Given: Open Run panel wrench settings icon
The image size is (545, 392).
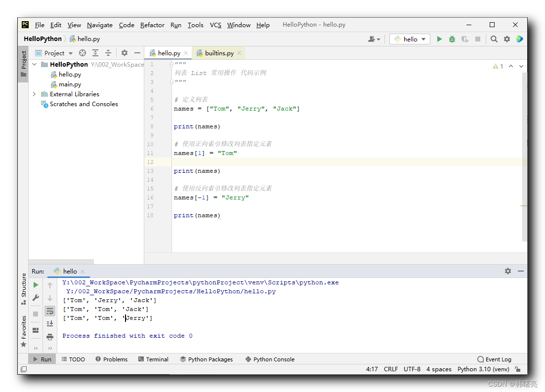Looking at the screenshot, I should tap(36, 298).
